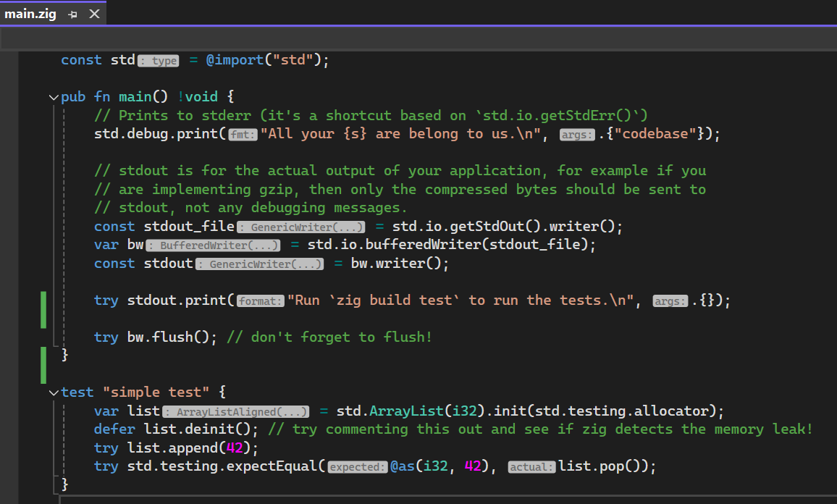Click the green change marker beside main's closing brace
This screenshot has width=837, height=504.
[43, 364]
